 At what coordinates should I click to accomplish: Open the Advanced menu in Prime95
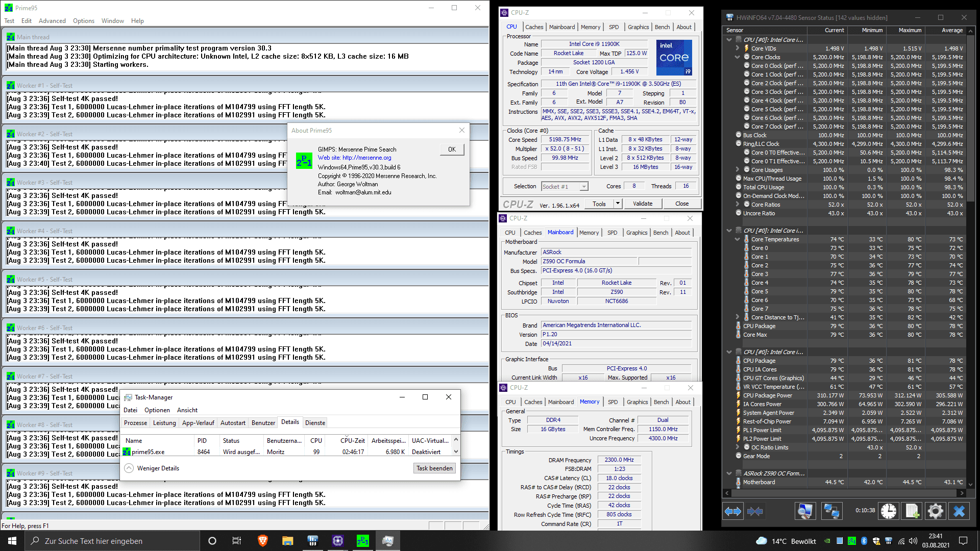(x=52, y=21)
